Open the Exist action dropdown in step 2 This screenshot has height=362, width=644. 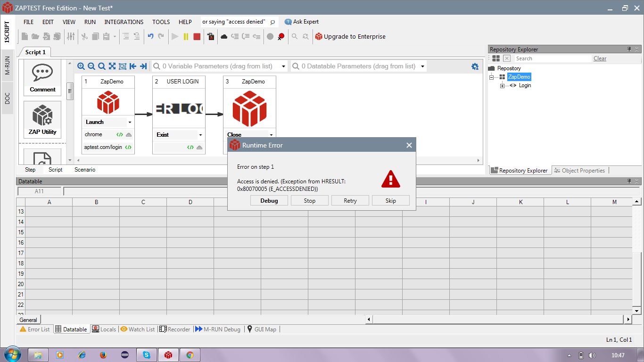pyautogui.click(x=200, y=135)
